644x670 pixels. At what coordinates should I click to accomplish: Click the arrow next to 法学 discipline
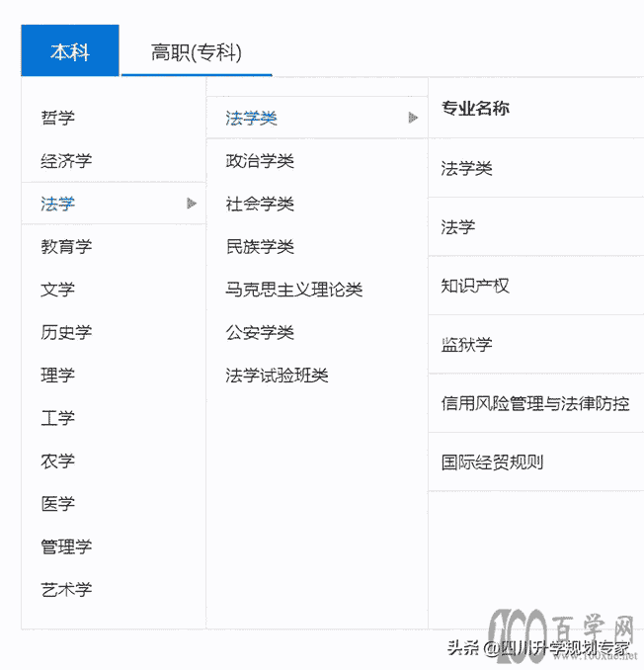[192, 204]
